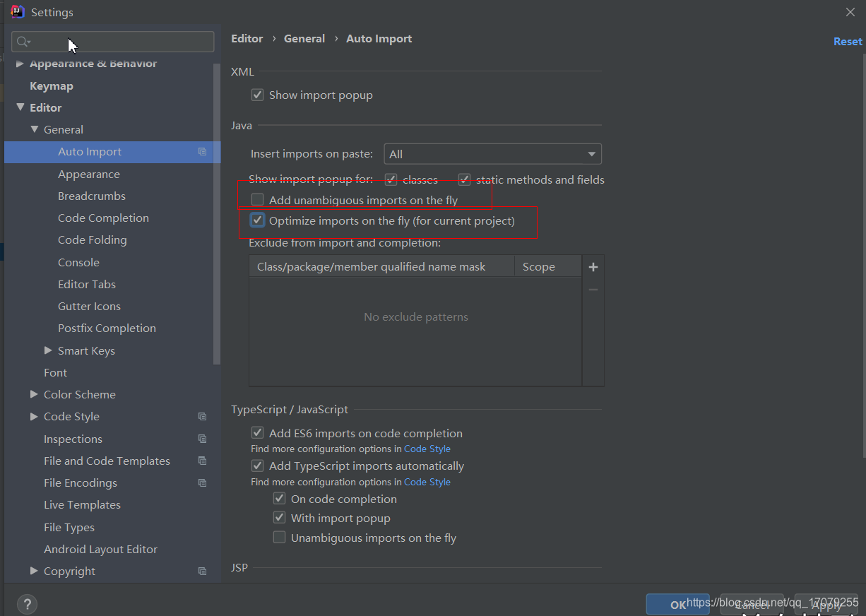This screenshot has width=866, height=616.
Task: Collapse the Editor tree node
Action: click(20, 107)
